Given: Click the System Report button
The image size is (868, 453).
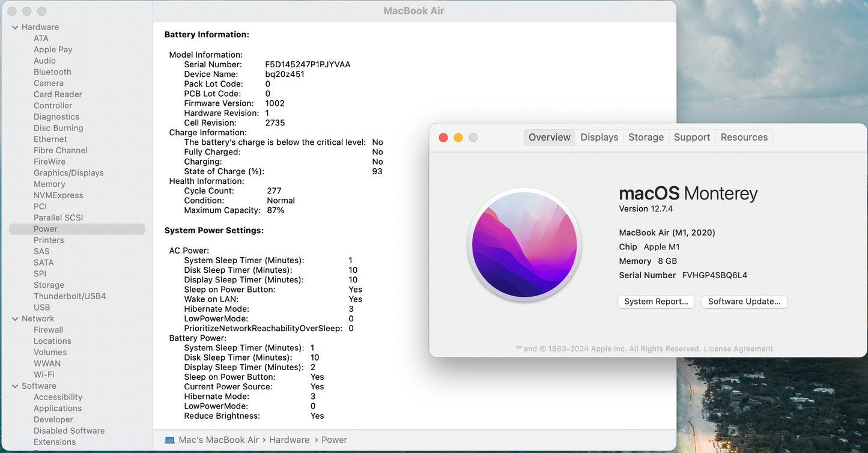Looking at the screenshot, I should click(656, 302).
